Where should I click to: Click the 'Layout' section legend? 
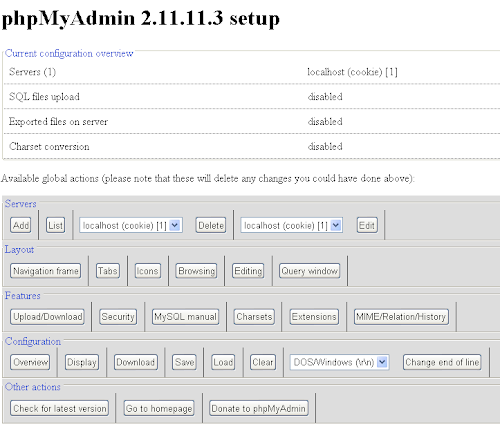pos(19,250)
